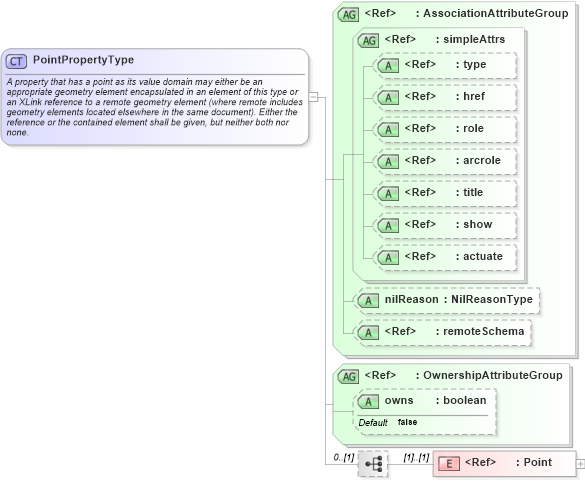
Task: Select the AssociationAttributeGroup label
Action: tap(495, 13)
